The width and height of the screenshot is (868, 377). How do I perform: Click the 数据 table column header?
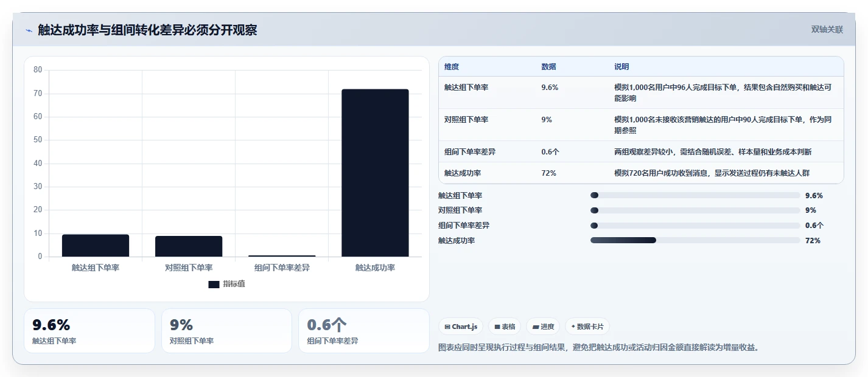(x=548, y=66)
